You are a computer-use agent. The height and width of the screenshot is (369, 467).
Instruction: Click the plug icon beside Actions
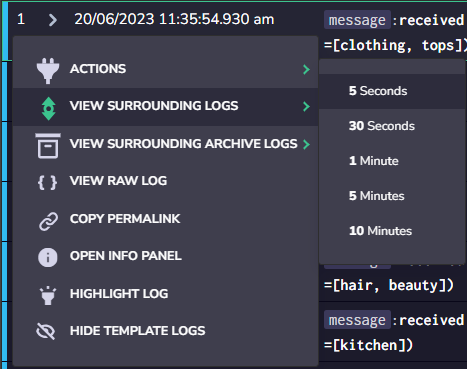(x=48, y=70)
